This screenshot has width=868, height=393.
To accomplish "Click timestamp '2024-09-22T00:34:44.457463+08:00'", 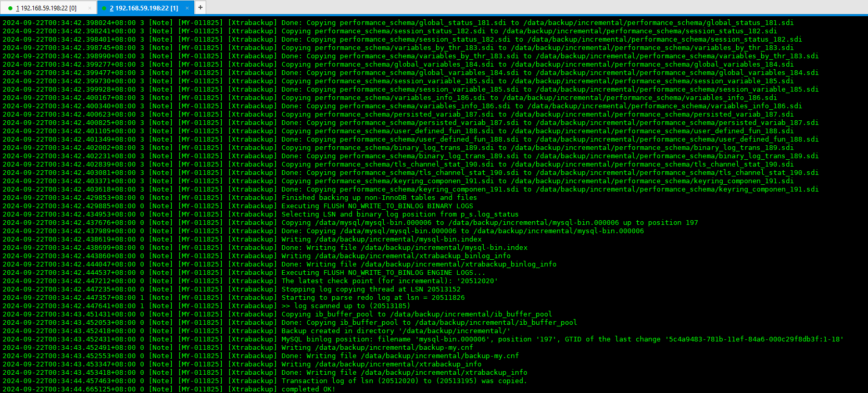I will click(x=69, y=381).
